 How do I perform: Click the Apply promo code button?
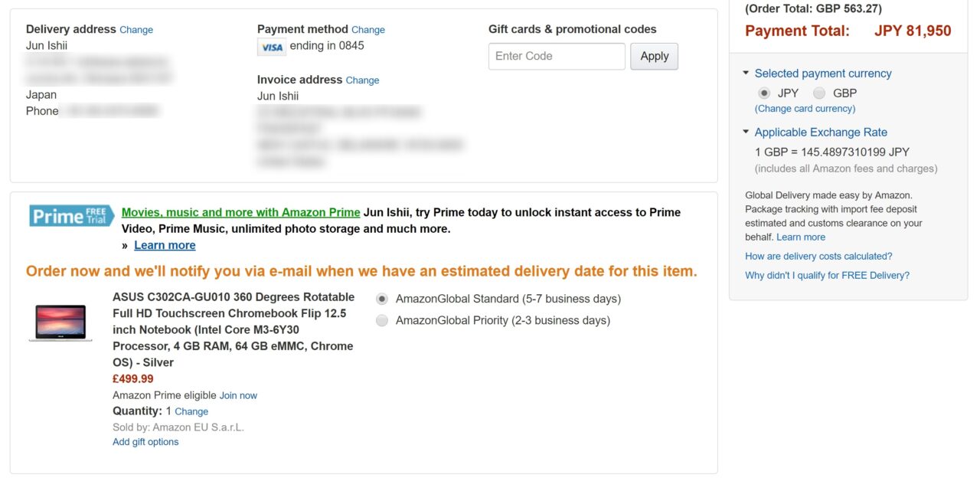click(x=654, y=56)
